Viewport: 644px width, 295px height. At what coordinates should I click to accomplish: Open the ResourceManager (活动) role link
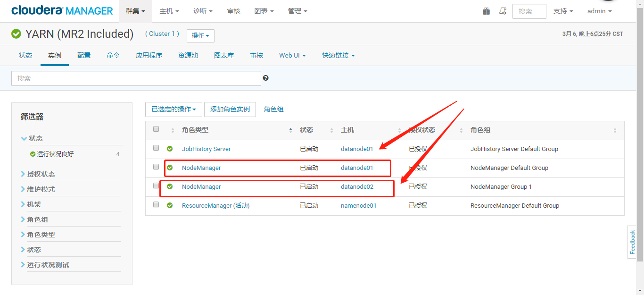point(215,205)
